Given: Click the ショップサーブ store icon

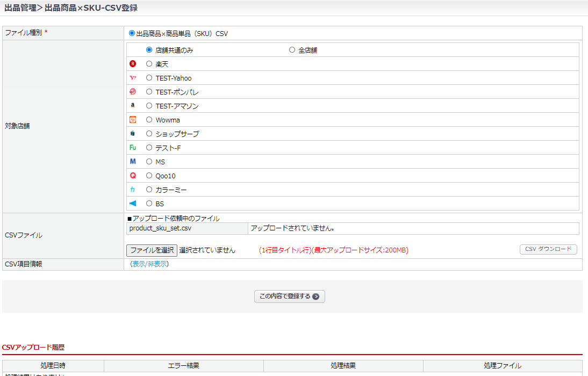Looking at the screenshot, I should [133, 133].
